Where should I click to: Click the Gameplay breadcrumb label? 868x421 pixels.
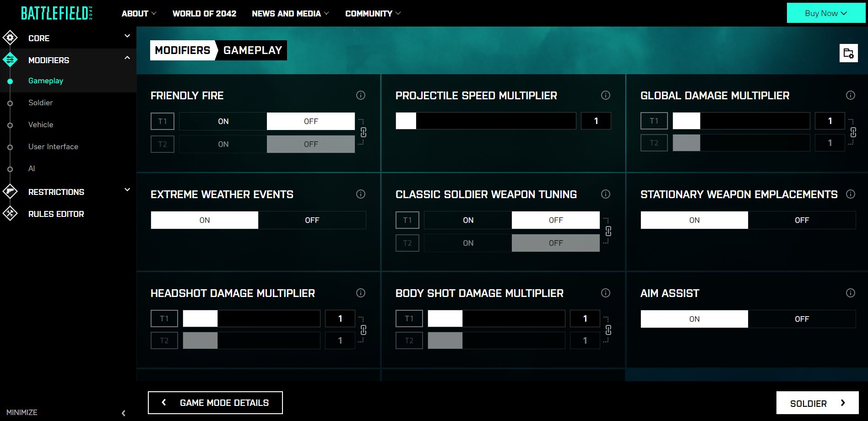click(253, 50)
